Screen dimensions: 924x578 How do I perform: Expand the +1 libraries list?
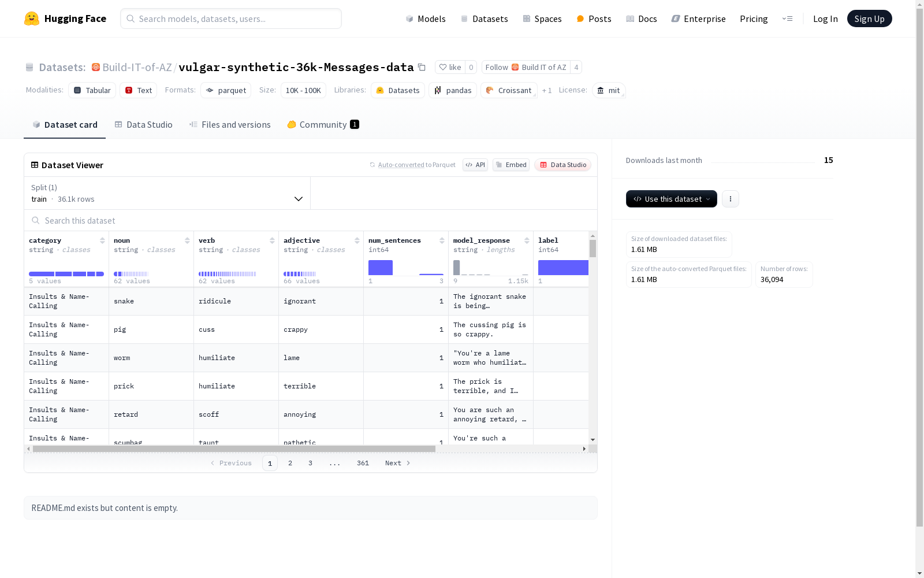tap(547, 91)
